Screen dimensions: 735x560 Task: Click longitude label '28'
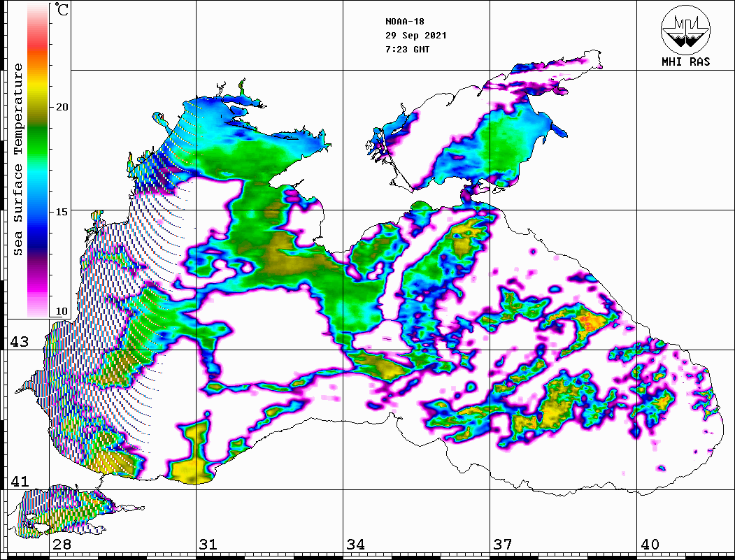click(62, 545)
